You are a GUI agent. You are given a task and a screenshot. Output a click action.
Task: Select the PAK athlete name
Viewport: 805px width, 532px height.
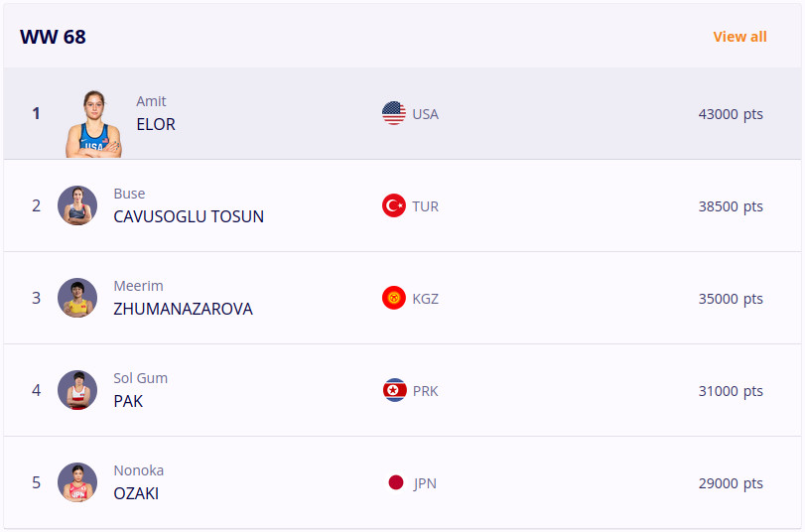pyautogui.click(x=128, y=402)
